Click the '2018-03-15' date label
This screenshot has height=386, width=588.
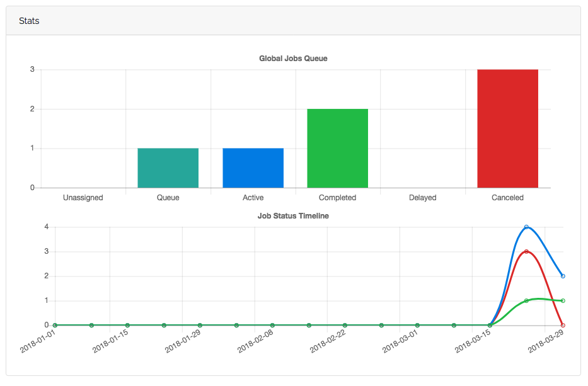[473, 341]
